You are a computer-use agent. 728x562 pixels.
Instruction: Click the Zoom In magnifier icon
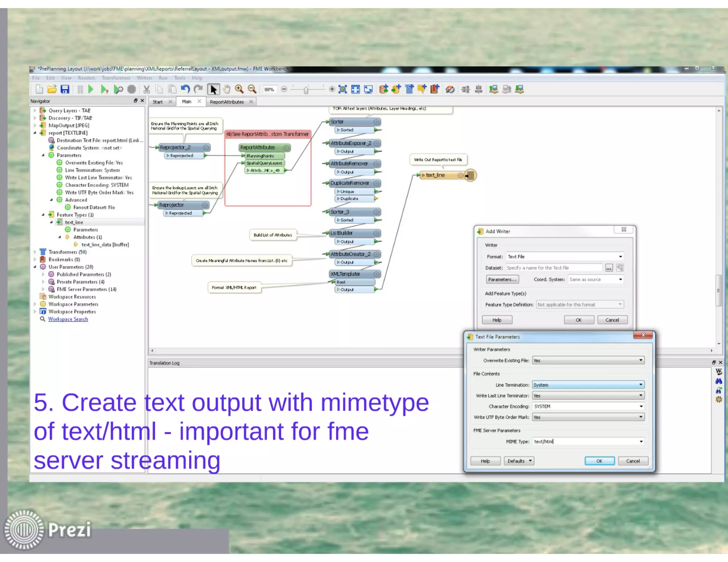coord(239,89)
